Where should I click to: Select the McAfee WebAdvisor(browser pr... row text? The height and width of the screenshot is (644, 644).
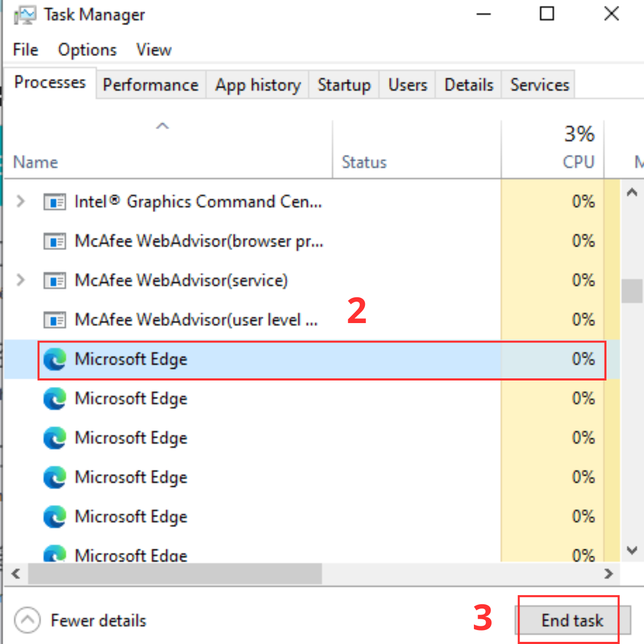point(199,241)
